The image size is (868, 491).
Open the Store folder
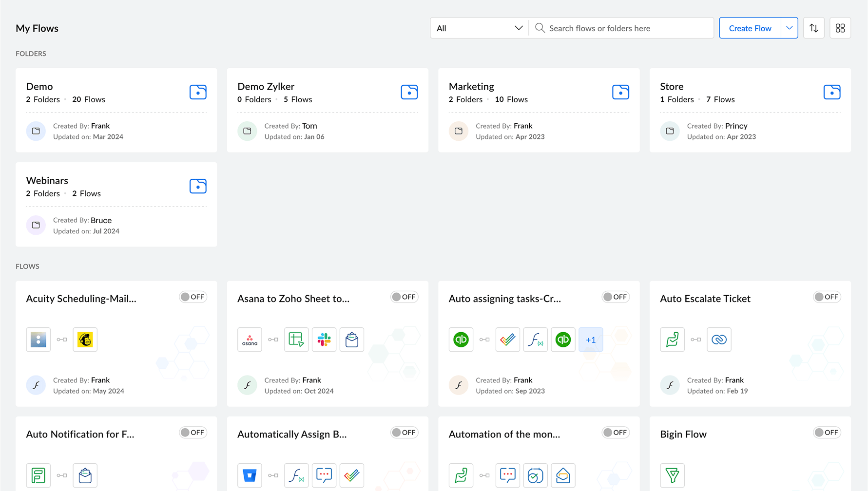[672, 87]
